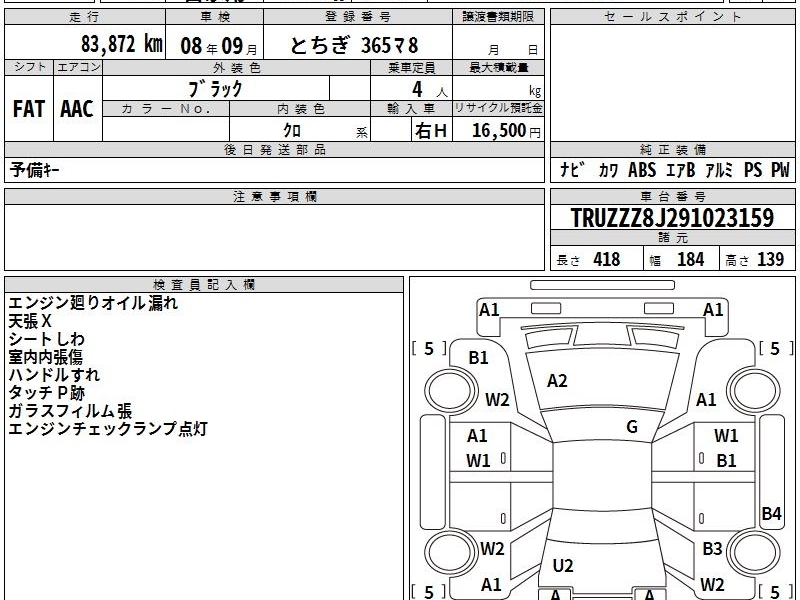Click the 諸元 header
This screenshot has height=600, width=800.
click(673, 237)
